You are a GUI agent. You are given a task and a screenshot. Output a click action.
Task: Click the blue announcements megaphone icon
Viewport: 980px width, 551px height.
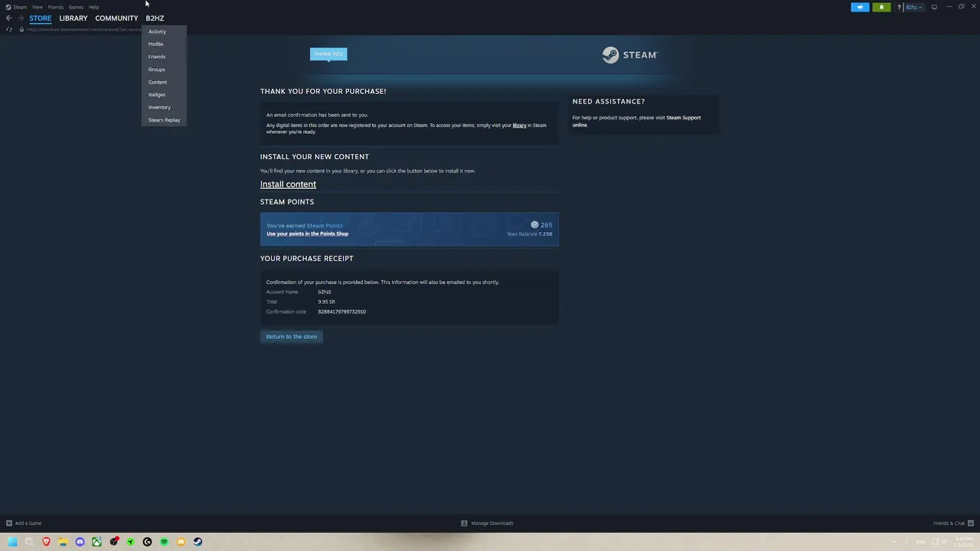[x=860, y=7]
